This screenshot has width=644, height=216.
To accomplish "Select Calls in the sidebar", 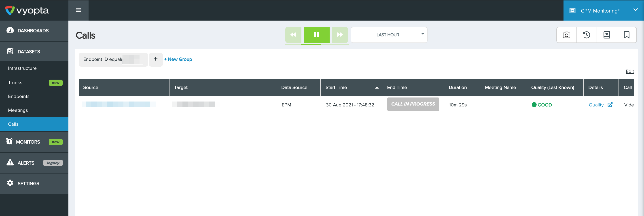I will [x=34, y=124].
